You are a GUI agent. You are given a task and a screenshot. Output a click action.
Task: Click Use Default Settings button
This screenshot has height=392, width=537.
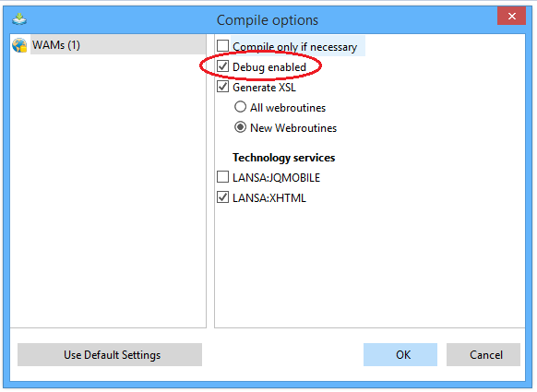click(x=110, y=355)
